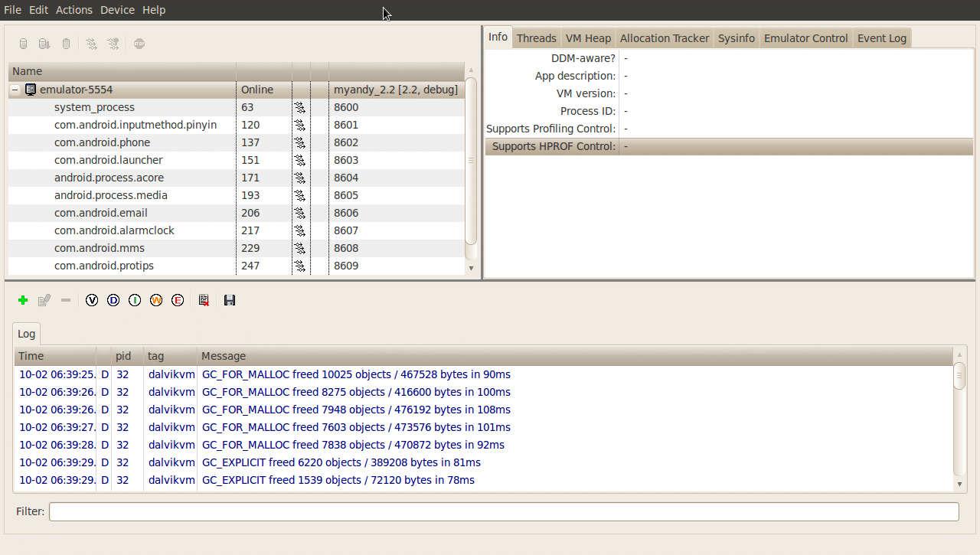Toggle Verbose log level filter
Image resolution: width=980 pixels, height=555 pixels.
pos(92,301)
